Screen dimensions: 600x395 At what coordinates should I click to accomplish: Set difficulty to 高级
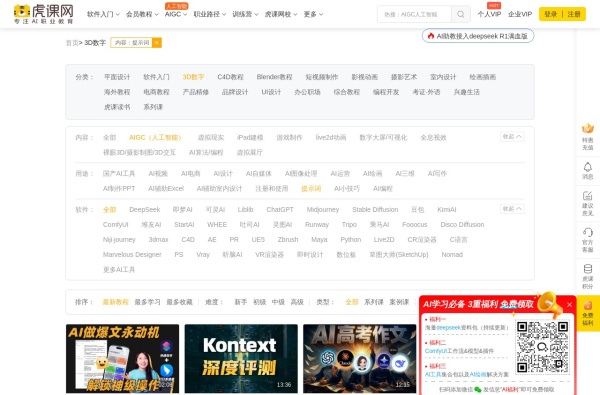pyautogui.click(x=297, y=302)
